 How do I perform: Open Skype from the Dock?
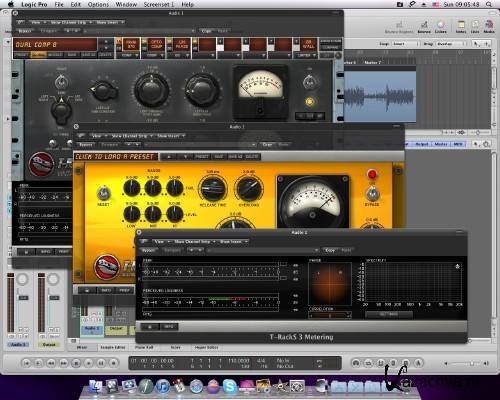(x=230, y=387)
